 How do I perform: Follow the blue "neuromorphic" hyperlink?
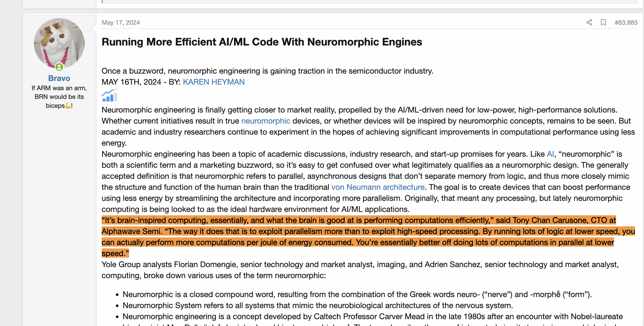265,121
